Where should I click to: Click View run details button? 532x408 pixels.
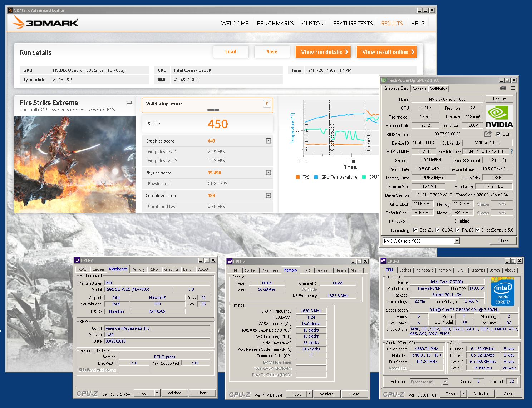(323, 52)
